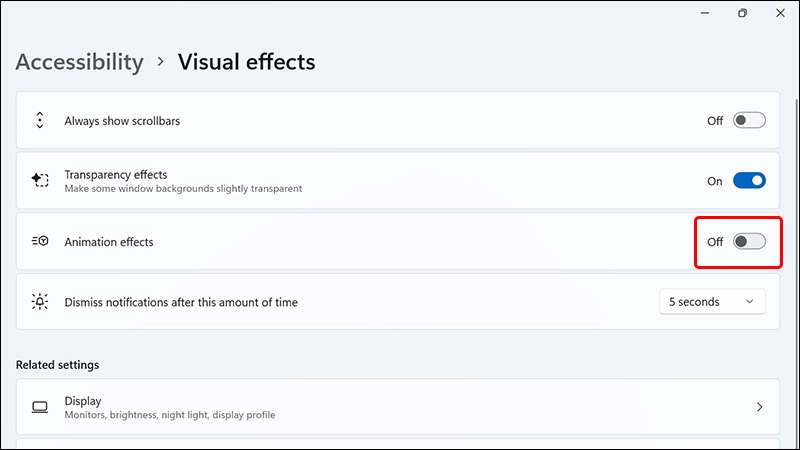
Task: Select the Visual effects page title
Action: pyautogui.click(x=246, y=62)
